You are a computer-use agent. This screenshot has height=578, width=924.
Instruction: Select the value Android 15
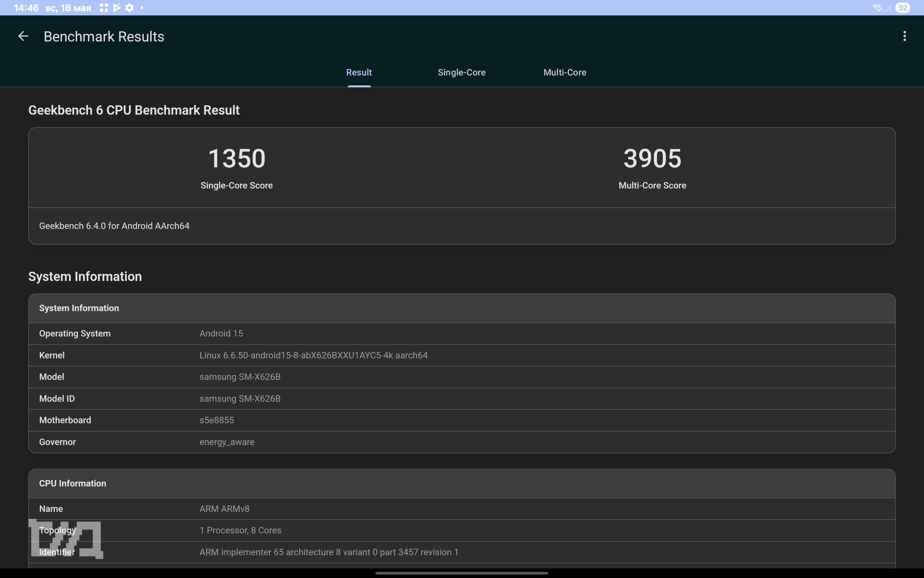[221, 333]
